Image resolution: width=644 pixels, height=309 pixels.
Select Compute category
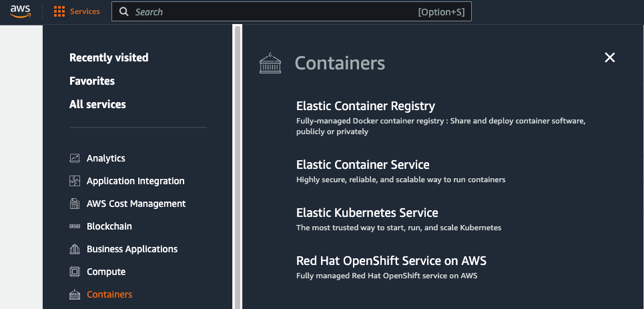tap(106, 272)
